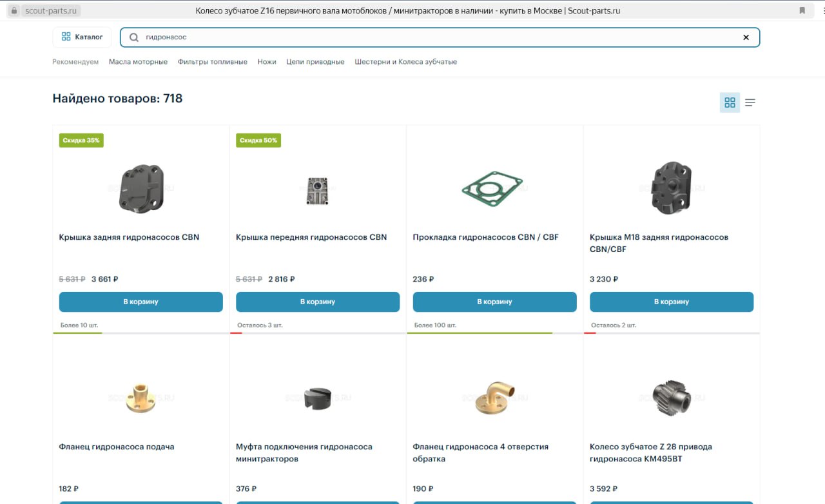Open Фланец гидронасоса подача product link
Viewport: 825px width, 504px height.
click(x=116, y=447)
